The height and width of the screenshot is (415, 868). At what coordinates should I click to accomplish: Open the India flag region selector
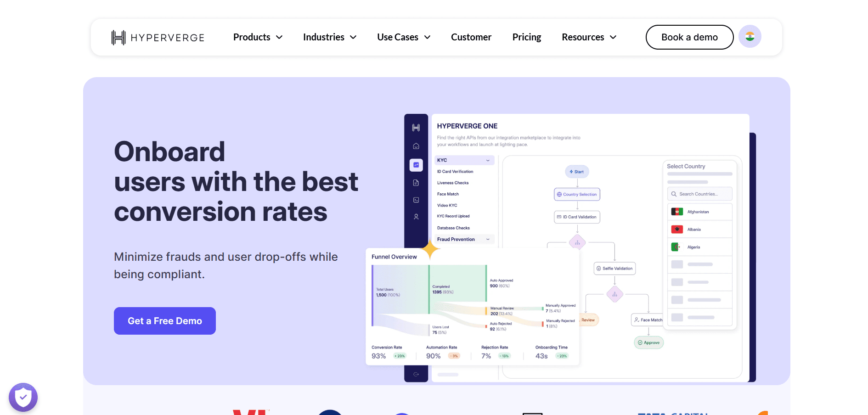[750, 37]
